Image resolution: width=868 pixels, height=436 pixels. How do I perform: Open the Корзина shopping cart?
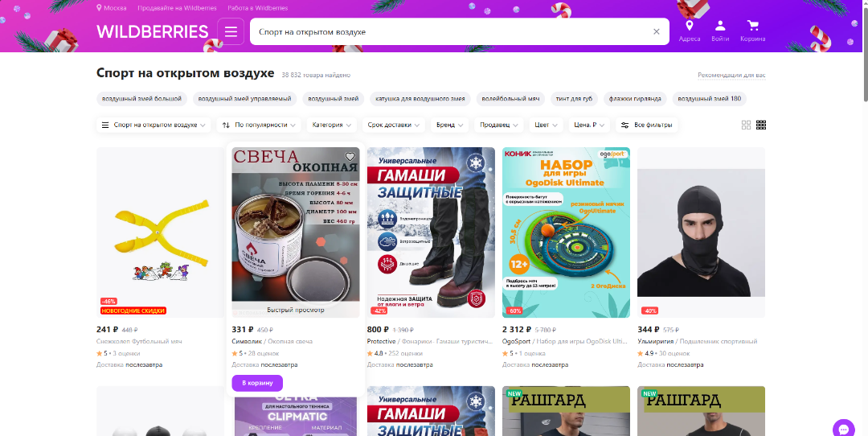pyautogui.click(x=752, y=31)
